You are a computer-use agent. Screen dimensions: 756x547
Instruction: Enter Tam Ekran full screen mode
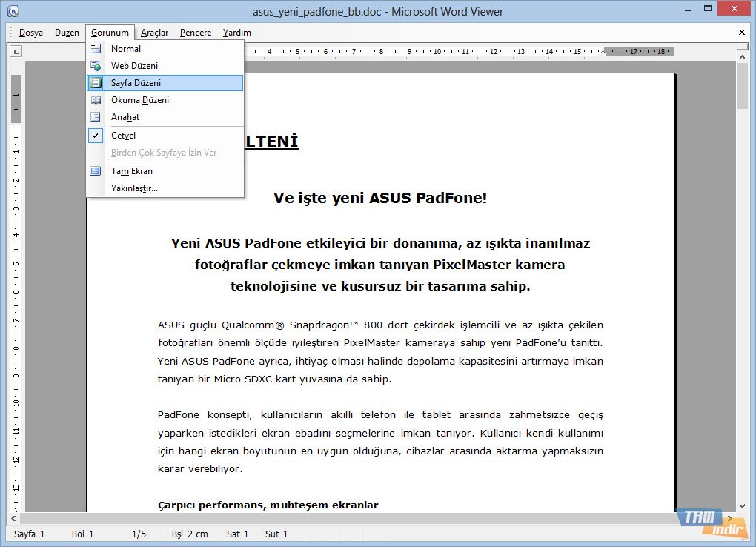click(165, 171)
